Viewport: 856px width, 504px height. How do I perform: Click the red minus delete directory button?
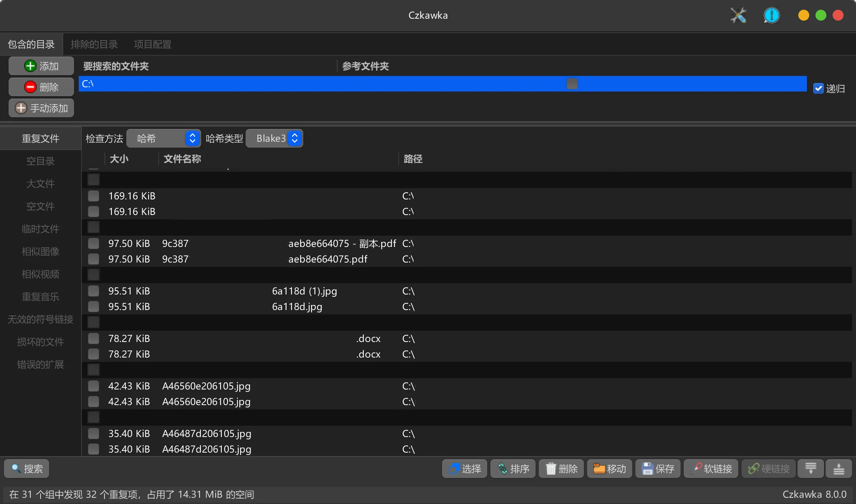tap(41, 87)
